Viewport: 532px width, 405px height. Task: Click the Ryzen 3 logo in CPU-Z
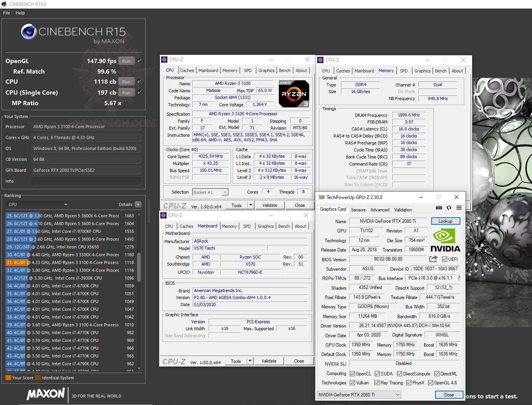[294, 94]
